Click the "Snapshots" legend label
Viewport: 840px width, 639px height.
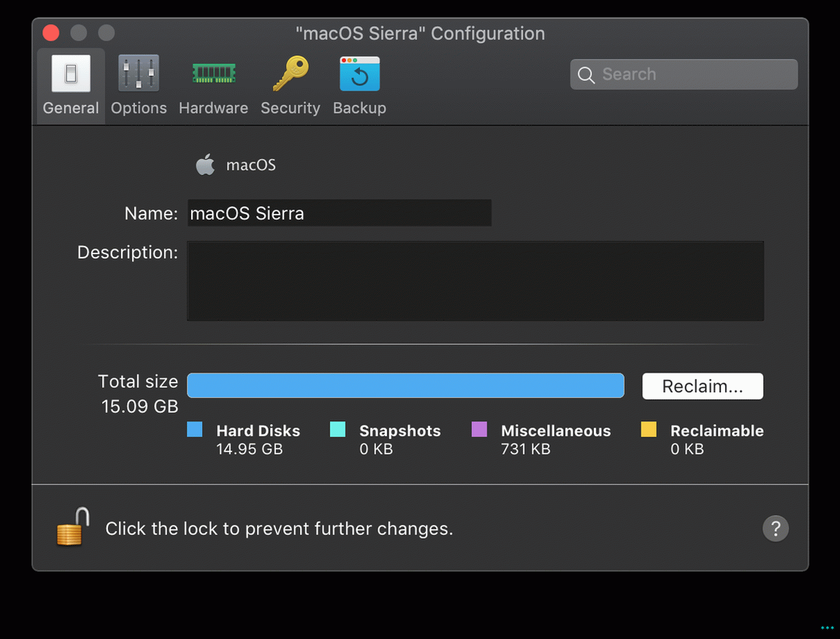tap(400, 431)
